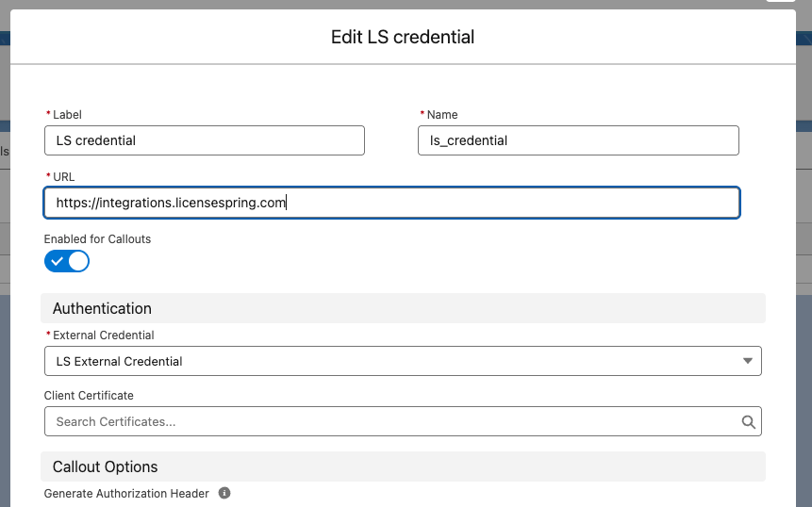This screenshot has height=507, width=812.
Task: Click the Edit LS credential dialog title
Action: [402, 38]
